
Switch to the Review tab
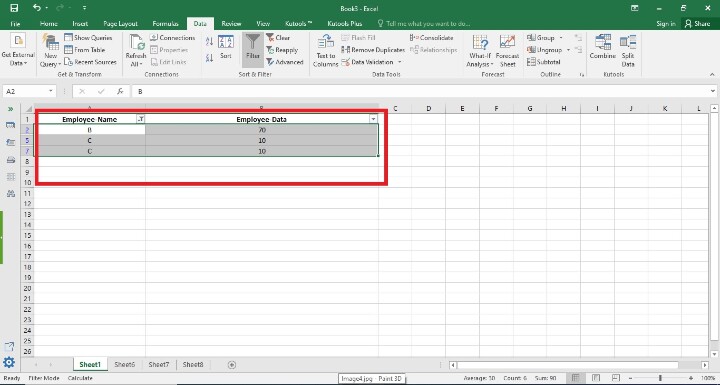[x=231, y=23]
